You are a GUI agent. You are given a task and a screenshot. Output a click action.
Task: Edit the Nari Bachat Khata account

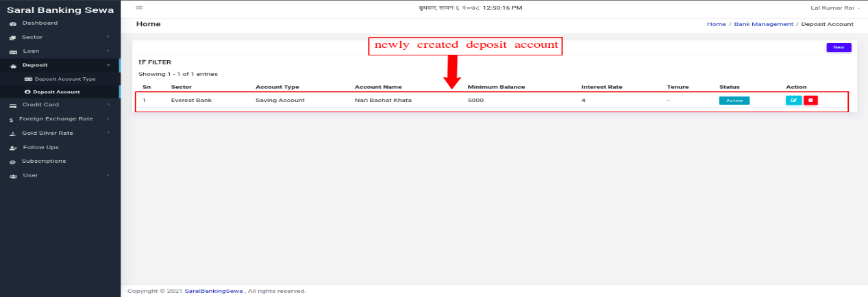pos(793,100)
